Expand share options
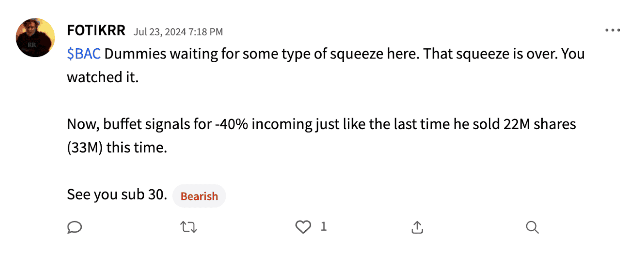This screenshot has width=644, height=265. (417, 227)
